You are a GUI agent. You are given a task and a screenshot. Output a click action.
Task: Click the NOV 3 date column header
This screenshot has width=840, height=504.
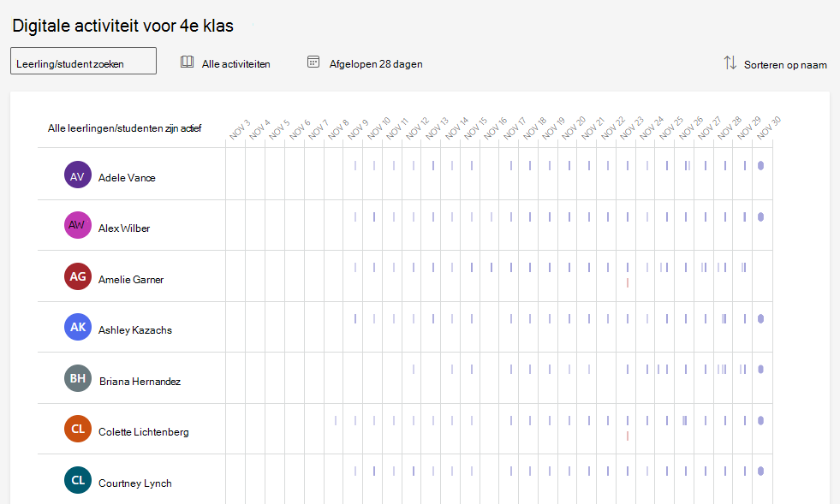(240, 129)
